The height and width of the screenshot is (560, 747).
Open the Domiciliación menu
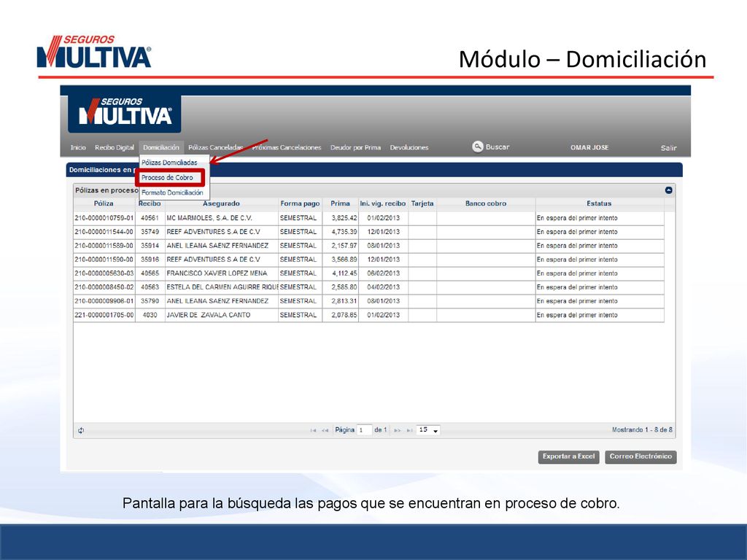pos(161,147)
